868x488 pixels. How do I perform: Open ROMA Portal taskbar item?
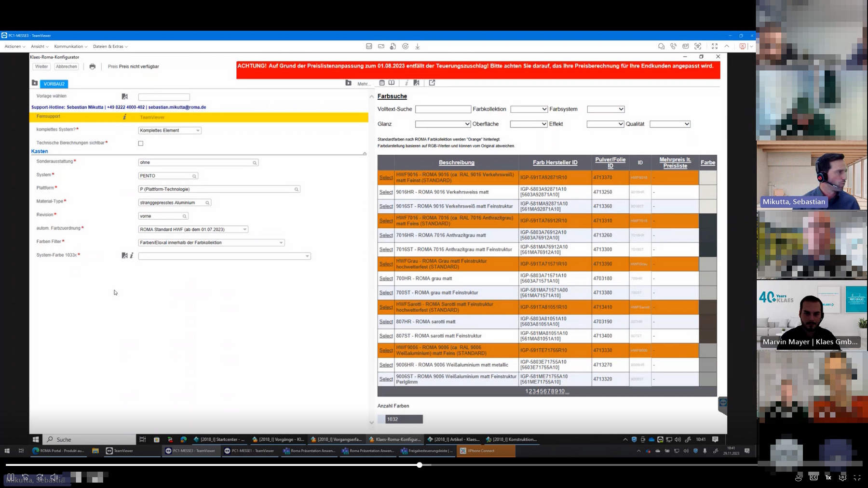tap(58, 451)
